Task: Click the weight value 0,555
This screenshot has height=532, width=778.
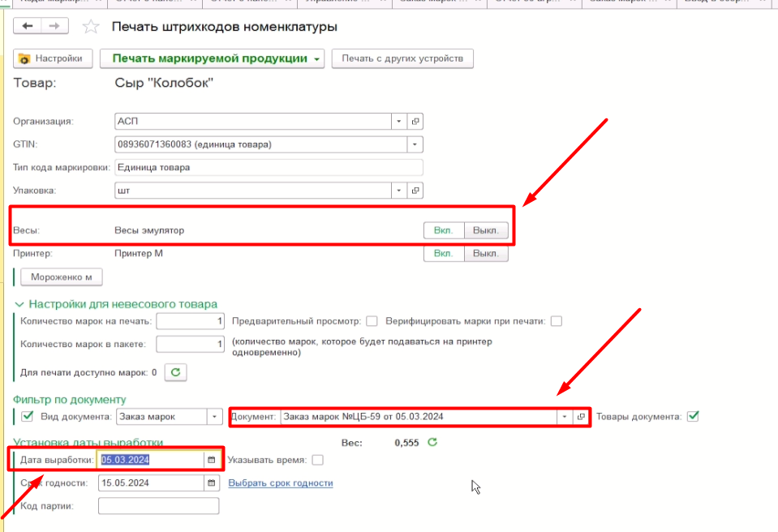Action: [x=407, y=443]
